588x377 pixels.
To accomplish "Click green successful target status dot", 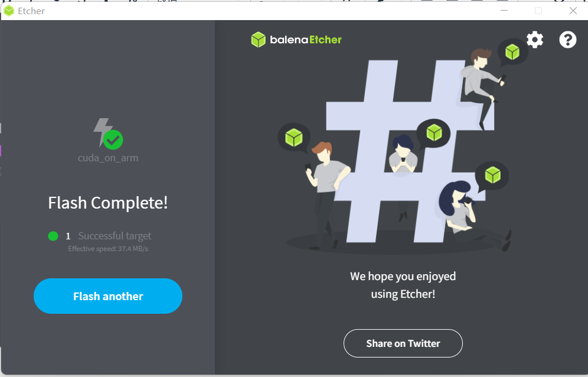I will coord(53,236).
